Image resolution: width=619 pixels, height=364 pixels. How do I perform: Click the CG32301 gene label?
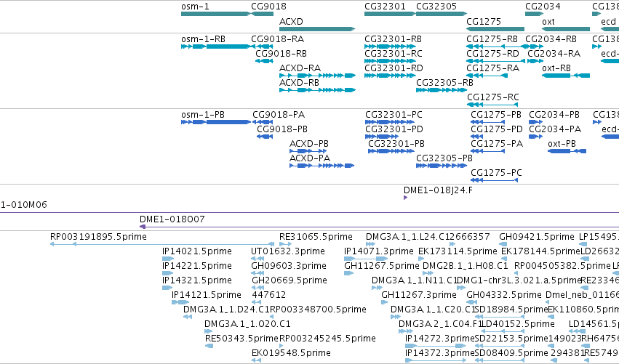385,7
